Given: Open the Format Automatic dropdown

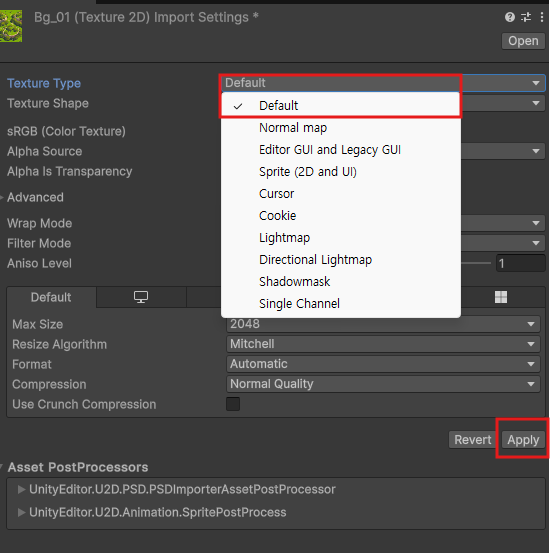Looking at the screenshot, I should coord(383,364).
